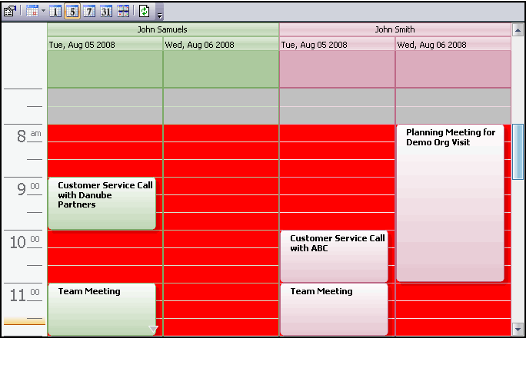Open Customer Service Call with Danube Partners appointment
This screenshot has width=529, height=367.
[102, 203]
